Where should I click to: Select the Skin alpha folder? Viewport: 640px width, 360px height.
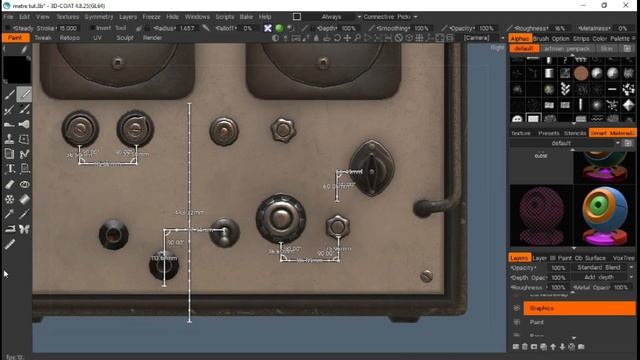point(607,49)
